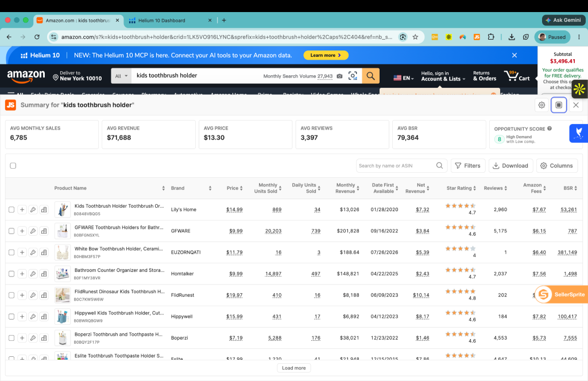588x381 pixels.
Task: Open the Amazon Cart
Action: (517, 76)
